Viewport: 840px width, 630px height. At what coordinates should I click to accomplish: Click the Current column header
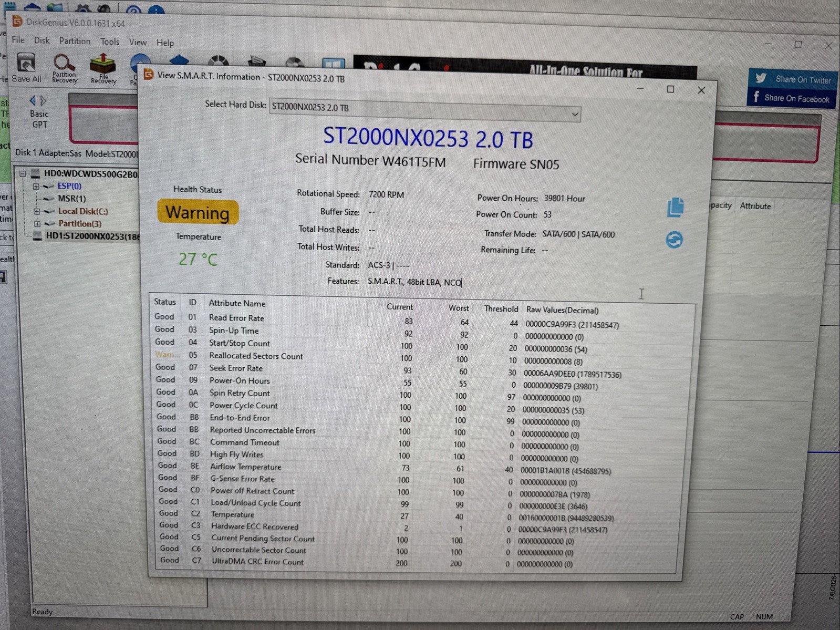coord(400,307)
